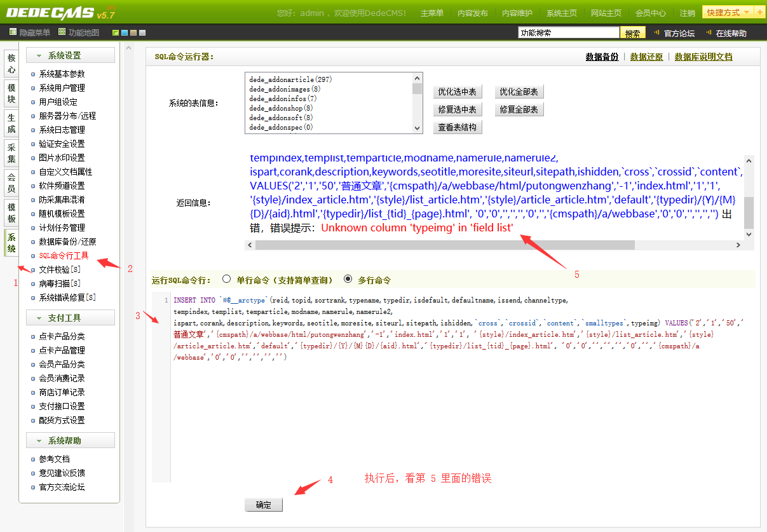Click the plus icon beside 快捷方式
The height and width of the screenshot is (532, 767).
click(x=759, y=11)
